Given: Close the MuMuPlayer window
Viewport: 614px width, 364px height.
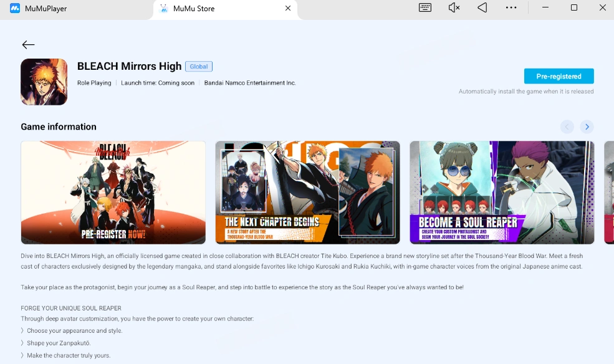Looking at the screenshot, I should (x=603, y=7).
